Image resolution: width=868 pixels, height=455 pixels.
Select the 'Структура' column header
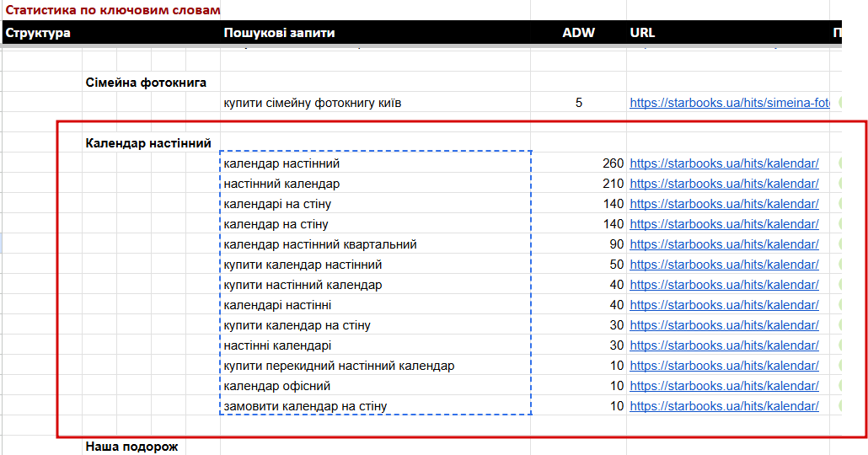pyautogui.click(x=38, y=33)
